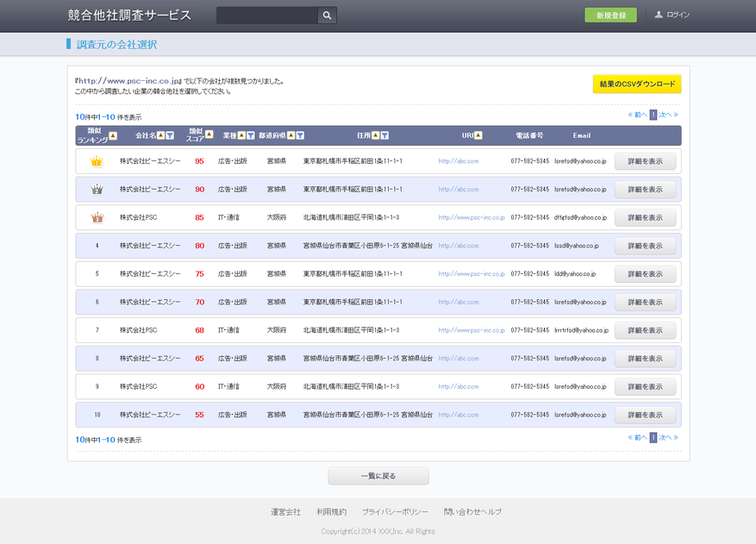The width and height of the screenshot is (756, 544).
Task: Focus the header search input field
Action: (267, 16)
